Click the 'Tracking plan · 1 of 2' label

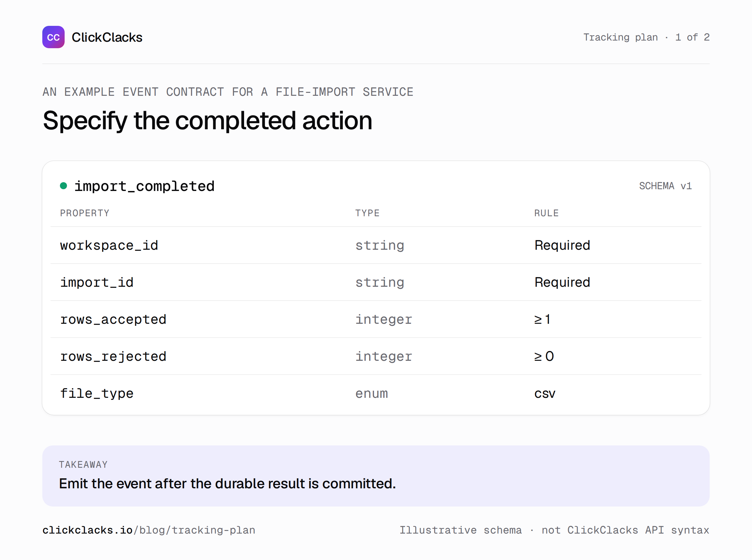[646, 37]
